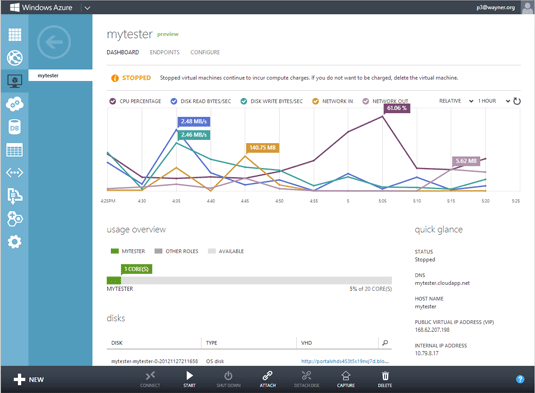Viewport: 535px width, 393px height.
Task: Open the Networks arrows icon in sidebar
Action: click(x=15, y=173)
